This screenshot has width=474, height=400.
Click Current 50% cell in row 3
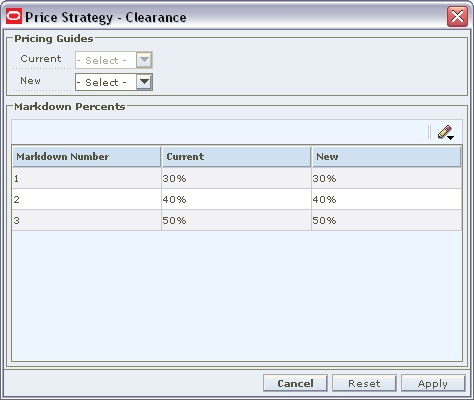point(236,220)
